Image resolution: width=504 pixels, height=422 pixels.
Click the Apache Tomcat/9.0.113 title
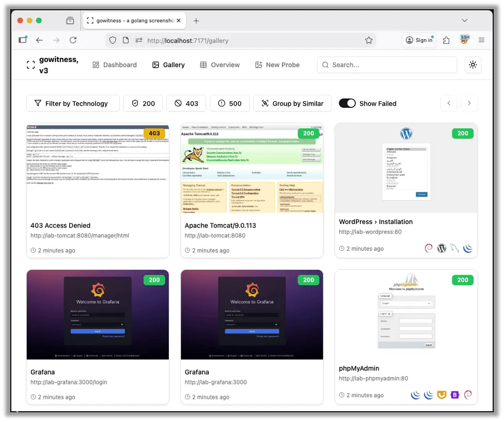220,225
